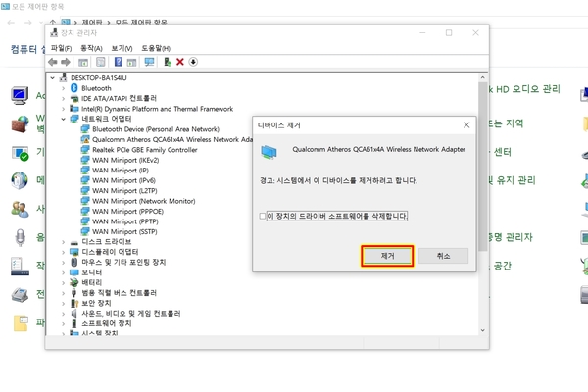Image resolution: width=588 pixels, height=392 pixels.
Task: Click 취소 to cancel device removal
Action: click(x=443, y=256)
